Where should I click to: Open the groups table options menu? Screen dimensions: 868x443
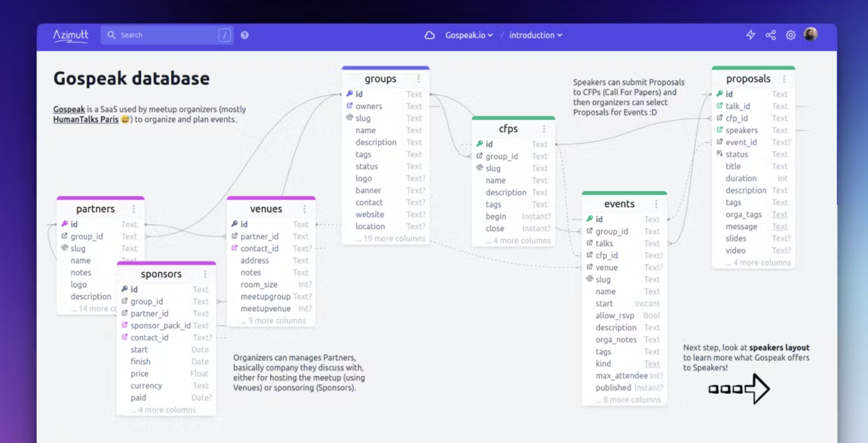pyautogui.click(x=418, y=79)
